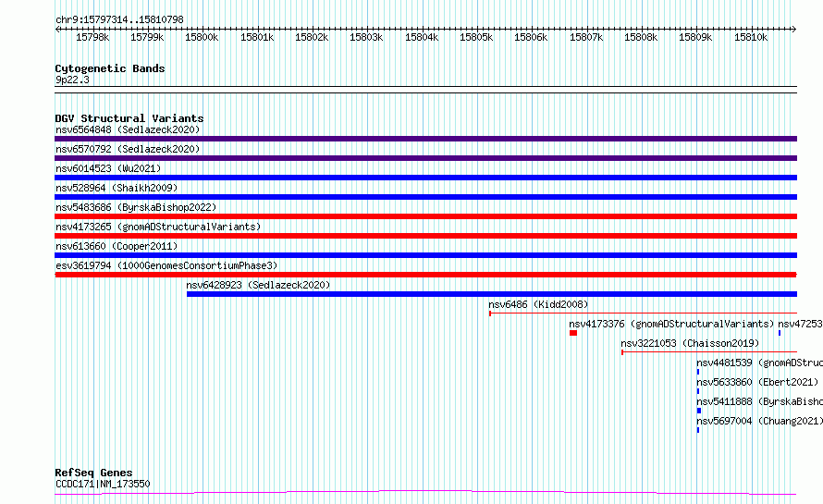Select the small blue nsv5411888 variant block
Viewport: 823px width, 504px height.
698,411
